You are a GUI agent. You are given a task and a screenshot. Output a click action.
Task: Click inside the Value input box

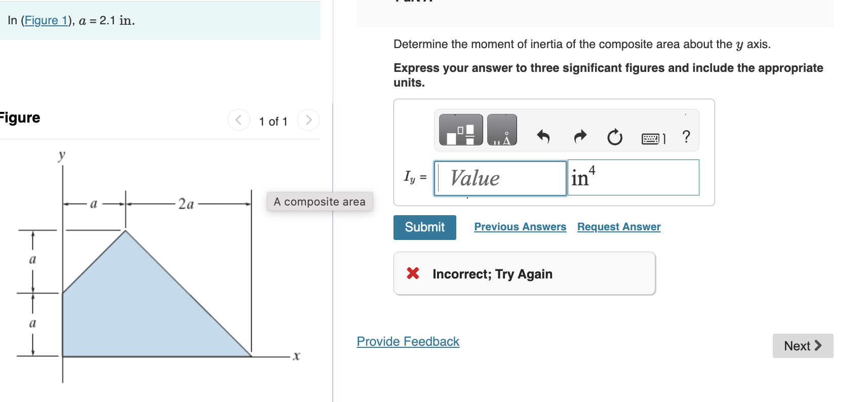click(x=499, y=178)
